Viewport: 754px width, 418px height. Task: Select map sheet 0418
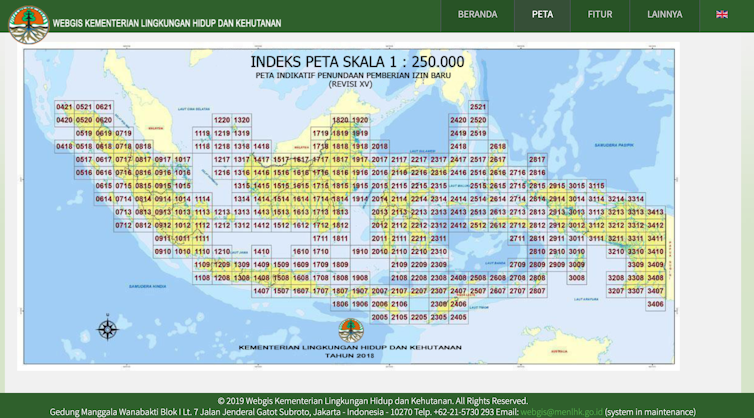click(64, 146)
